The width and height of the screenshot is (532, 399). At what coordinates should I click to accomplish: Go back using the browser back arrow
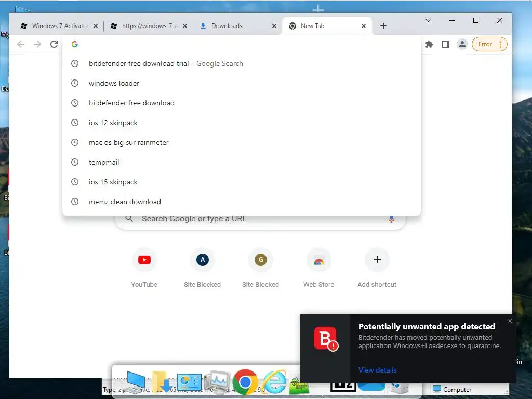click(21, 44)
